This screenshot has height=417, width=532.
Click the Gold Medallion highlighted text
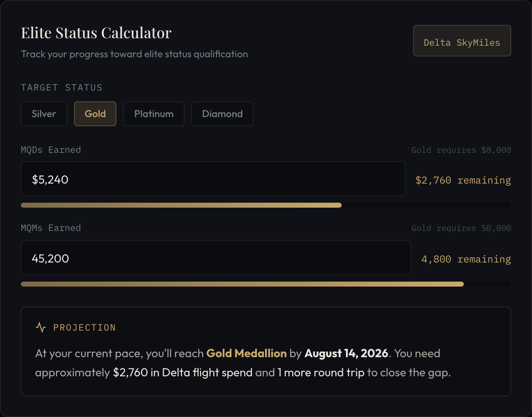click(246, 353)
